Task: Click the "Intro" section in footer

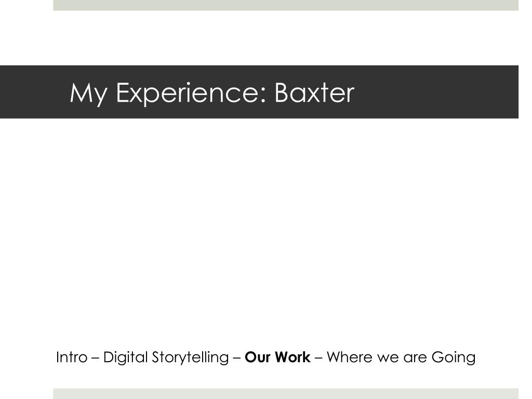Action: (72, 357)
